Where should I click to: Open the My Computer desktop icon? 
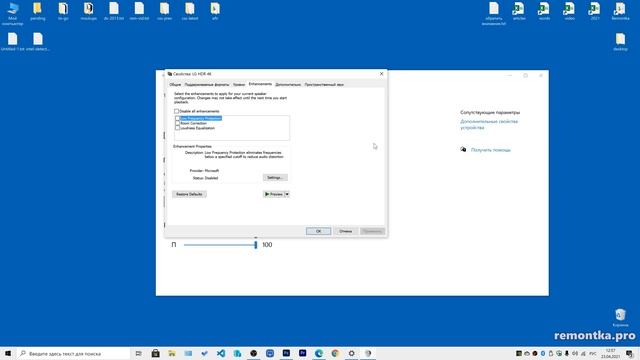pos(13,13)
